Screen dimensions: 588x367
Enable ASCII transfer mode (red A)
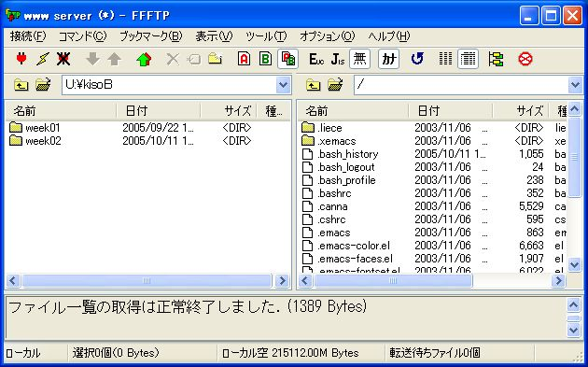point(244,59)
